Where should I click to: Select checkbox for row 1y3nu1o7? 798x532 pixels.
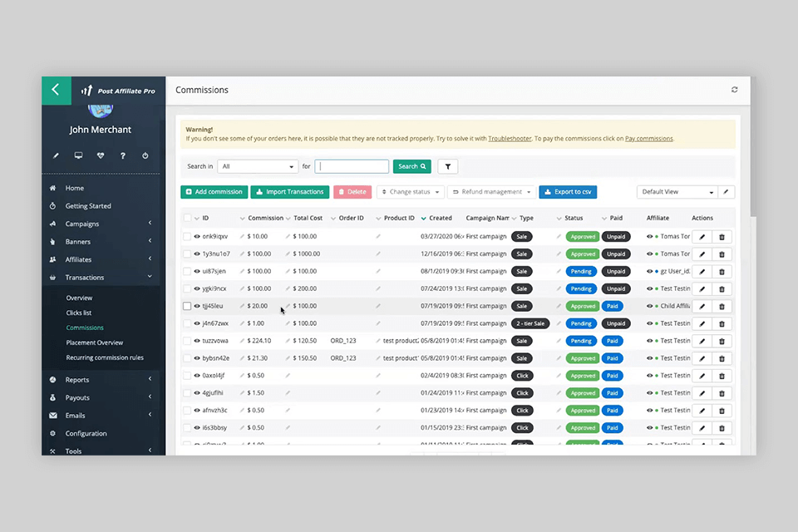point(187,254)
